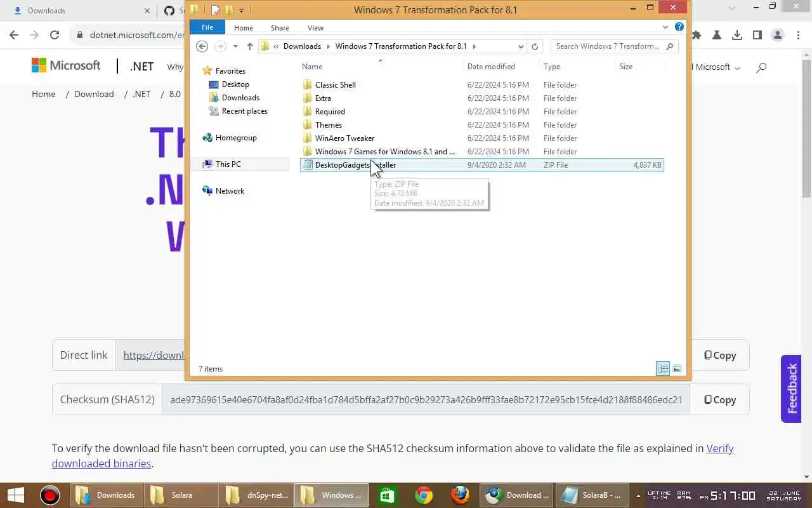Open the browser extensions puzzle icon
812x508 pixels.
coord(697,35)
